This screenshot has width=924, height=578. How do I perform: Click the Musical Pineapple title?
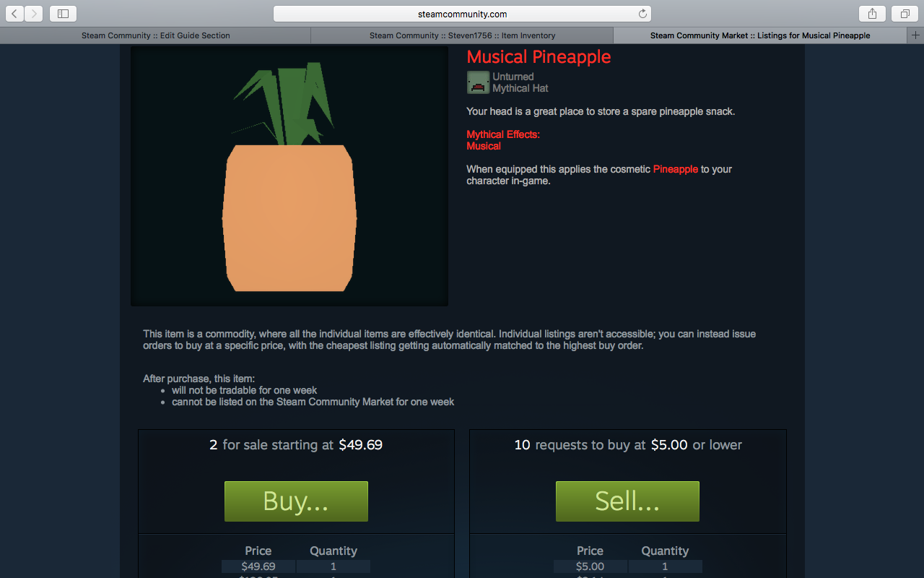(x=539, y=57)
